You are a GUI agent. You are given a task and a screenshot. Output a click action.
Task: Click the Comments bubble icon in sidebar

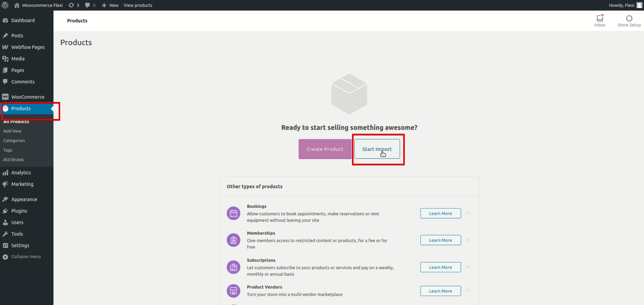pos(5,81)
